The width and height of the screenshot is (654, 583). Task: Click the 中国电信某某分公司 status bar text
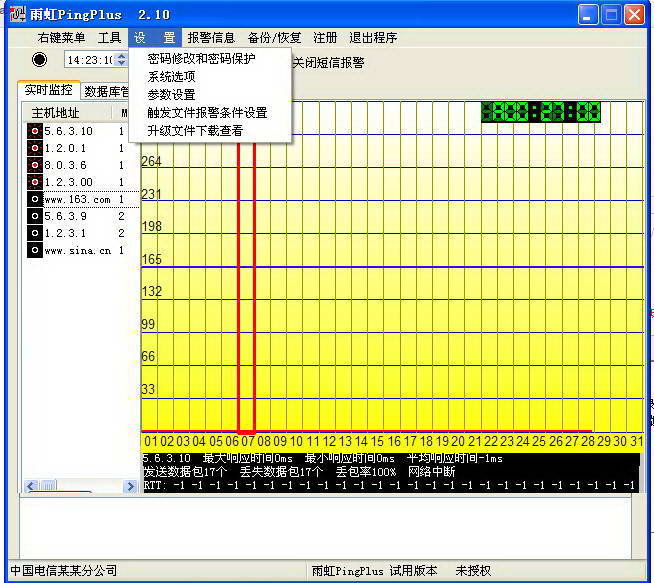point(63,570)
